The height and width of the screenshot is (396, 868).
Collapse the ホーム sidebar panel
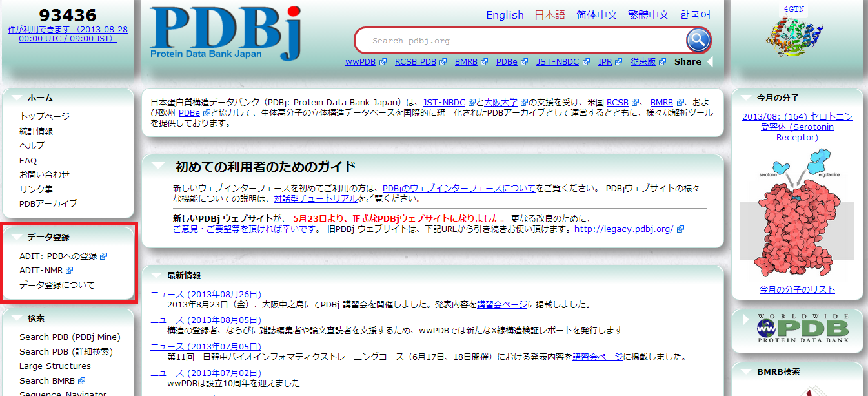coord(15,98)
